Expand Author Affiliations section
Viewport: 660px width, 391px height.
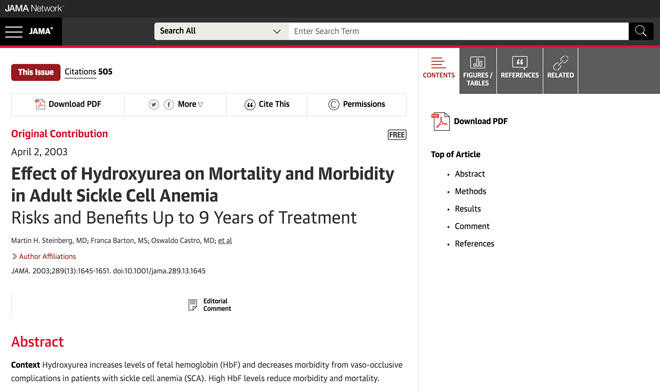point(44,256)
